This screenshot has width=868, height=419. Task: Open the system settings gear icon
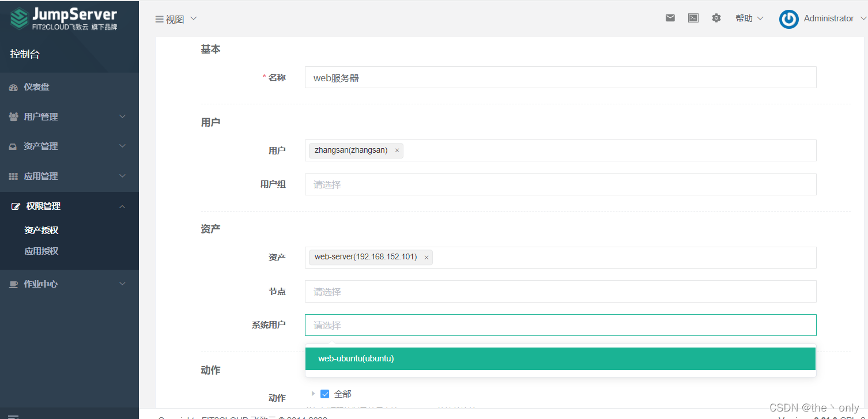(x=716, y=18)
